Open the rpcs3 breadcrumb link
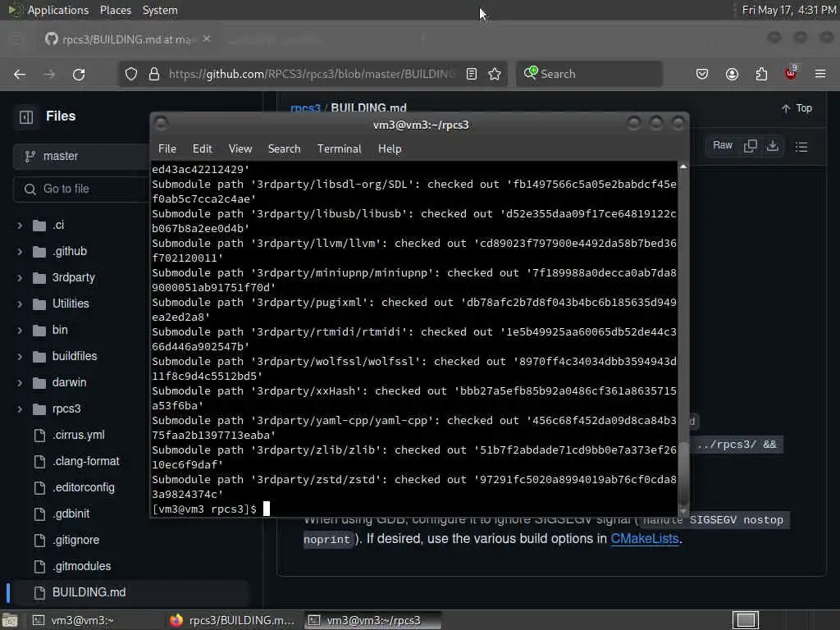 305,108
